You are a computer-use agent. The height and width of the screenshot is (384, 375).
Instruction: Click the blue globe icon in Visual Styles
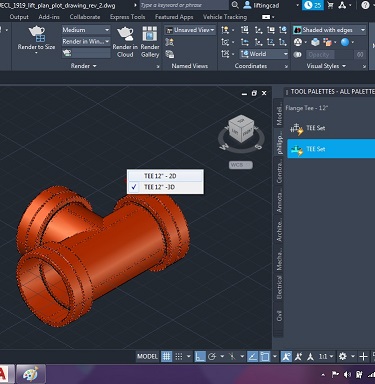tap(345, 42)
